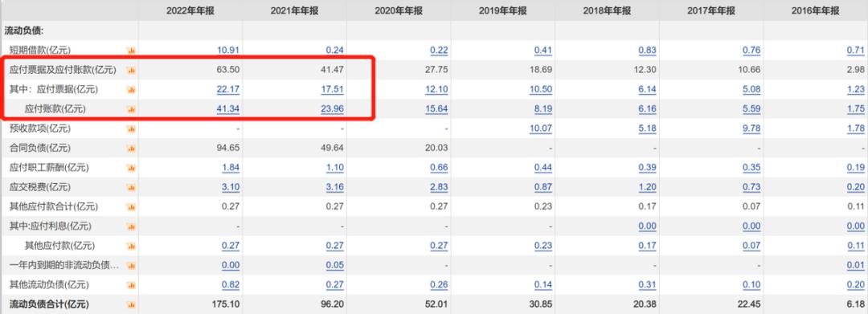The width and height of the screenshot is (868, 314).
Task: Select the 2019年年报 column header
Action: 502,10
